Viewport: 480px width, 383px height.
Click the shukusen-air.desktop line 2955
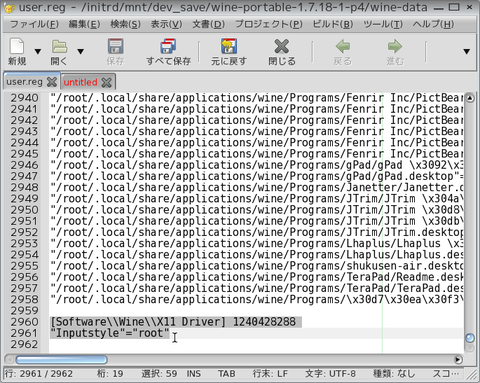(256, 266)
